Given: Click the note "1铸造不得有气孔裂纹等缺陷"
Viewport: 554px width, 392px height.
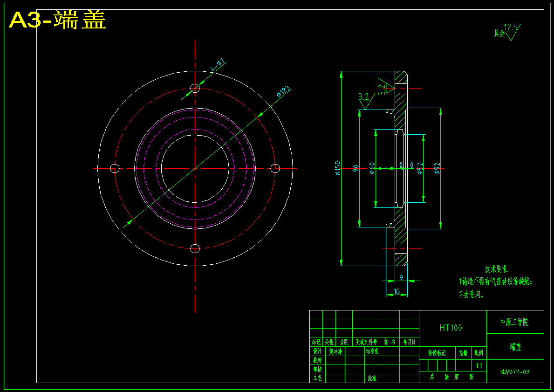Looking at the screenshot, I should click(x=495, y=282).
